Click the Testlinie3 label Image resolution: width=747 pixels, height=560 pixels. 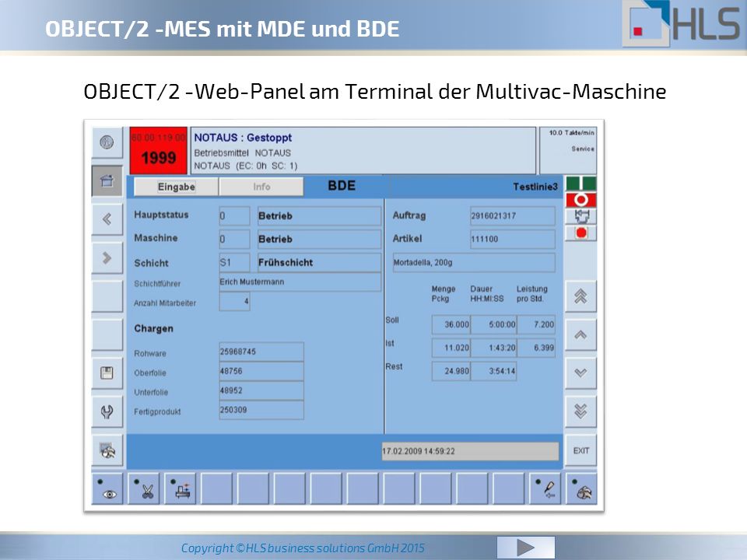click(535, 187)
